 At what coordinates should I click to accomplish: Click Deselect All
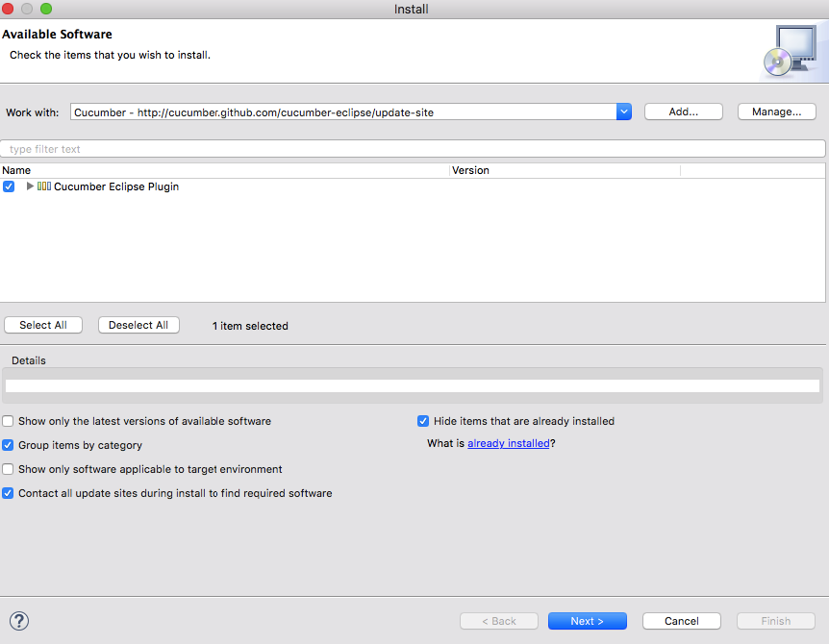[138, 325]
